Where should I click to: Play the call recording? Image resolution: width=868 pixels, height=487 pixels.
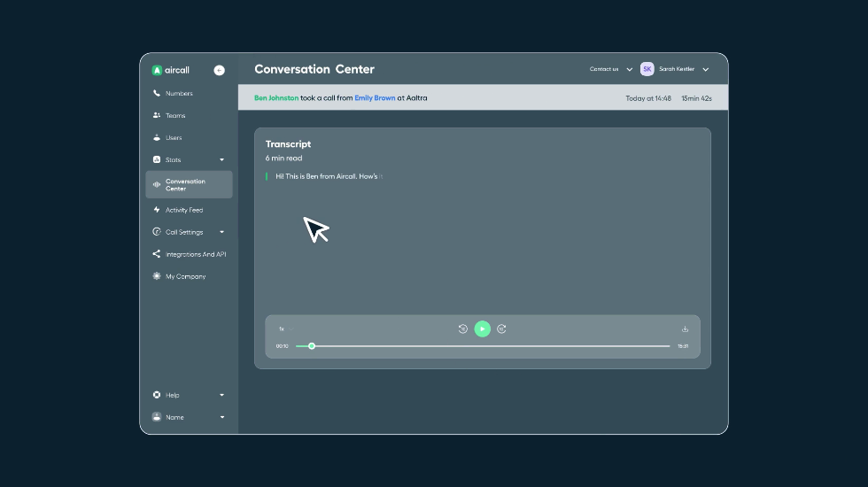click(482, 329)
